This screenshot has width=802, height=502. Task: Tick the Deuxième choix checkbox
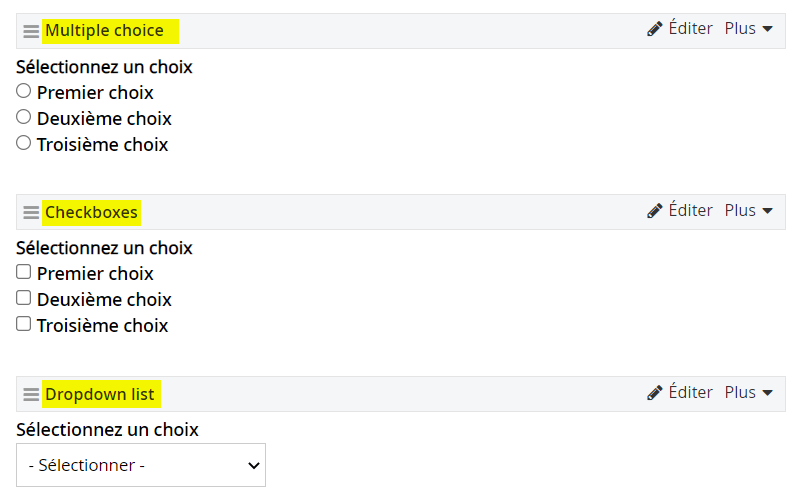click(24, 298)
